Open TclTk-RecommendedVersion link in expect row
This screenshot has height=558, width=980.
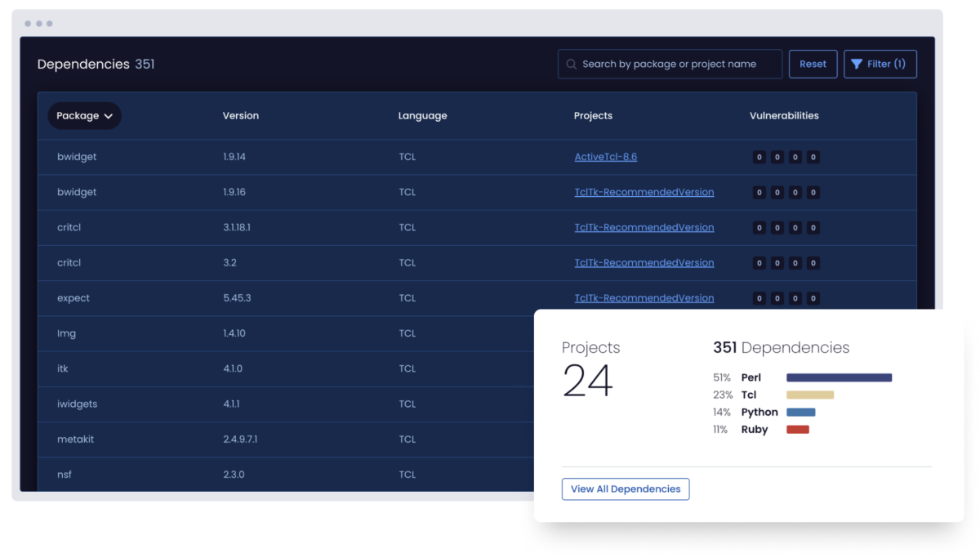pyautogui.click(x=644, y=298)
